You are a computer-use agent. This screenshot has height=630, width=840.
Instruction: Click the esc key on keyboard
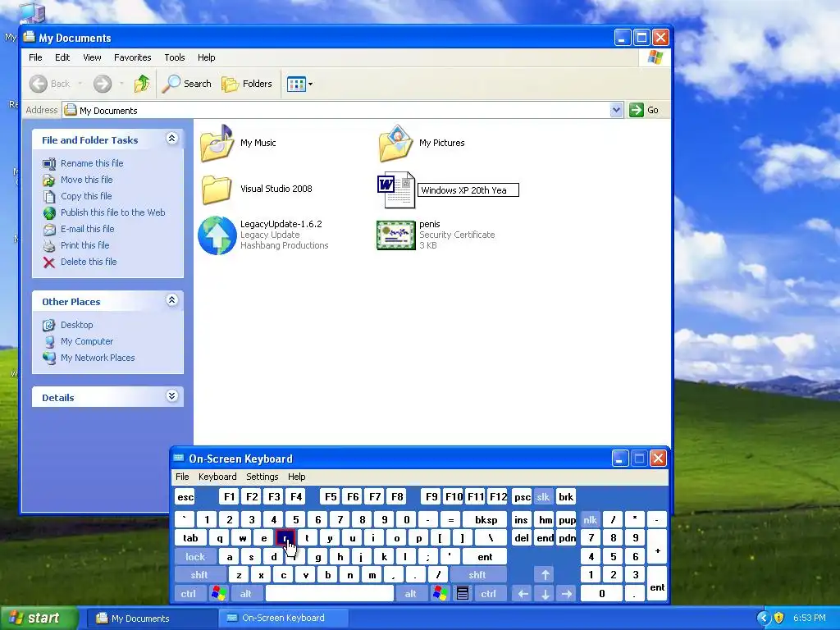tap(185, 496)
